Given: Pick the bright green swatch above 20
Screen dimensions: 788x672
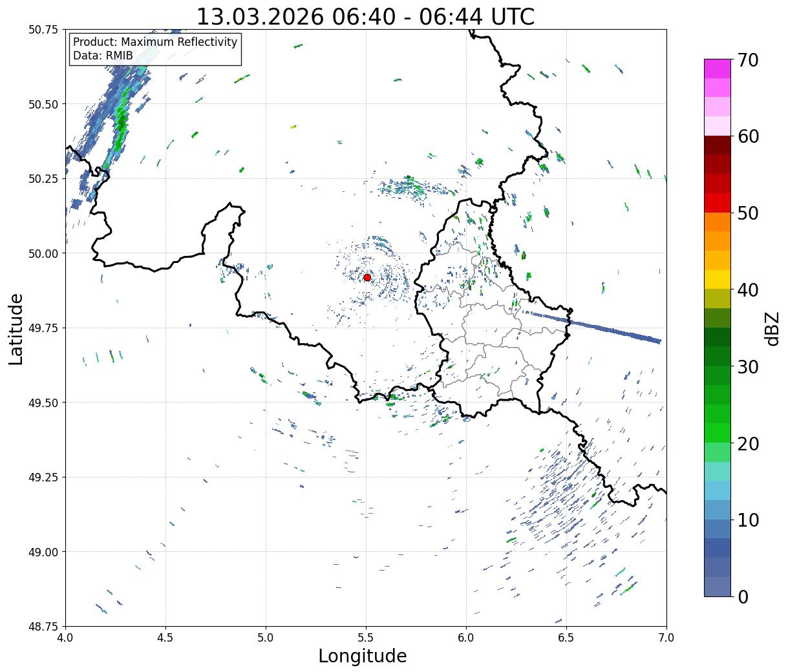Looking at the screenshot, I should click(x=718, y=433).
